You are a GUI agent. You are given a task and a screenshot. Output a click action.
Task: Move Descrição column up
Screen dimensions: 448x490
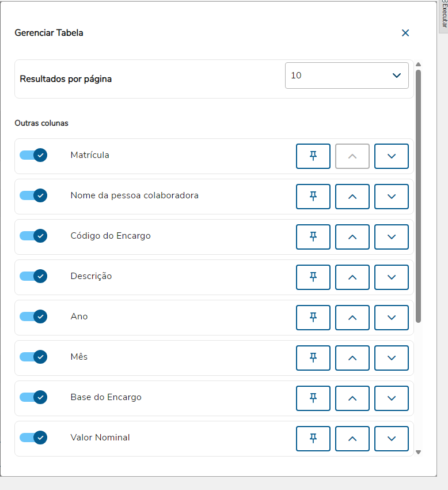[352, 277]
